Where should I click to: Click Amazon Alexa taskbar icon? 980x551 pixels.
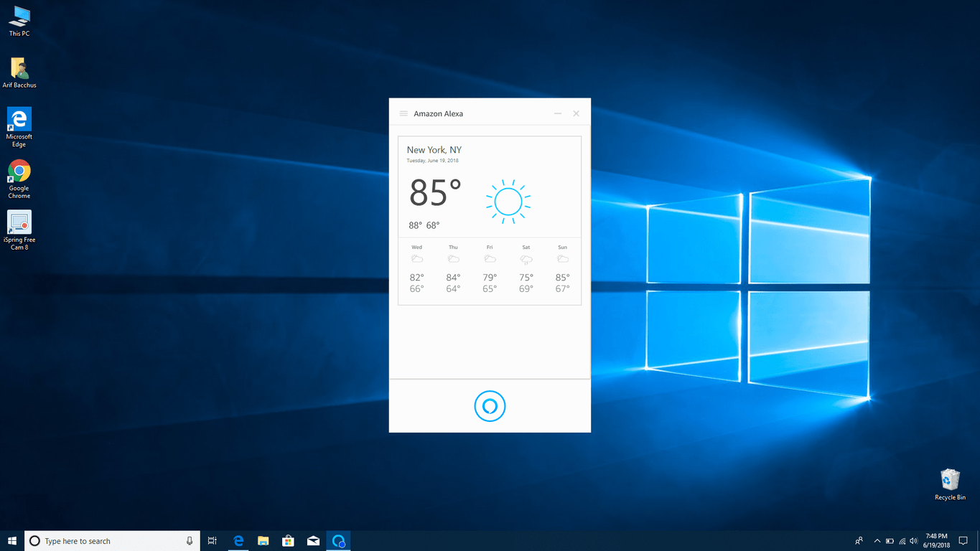coord(339,541)
